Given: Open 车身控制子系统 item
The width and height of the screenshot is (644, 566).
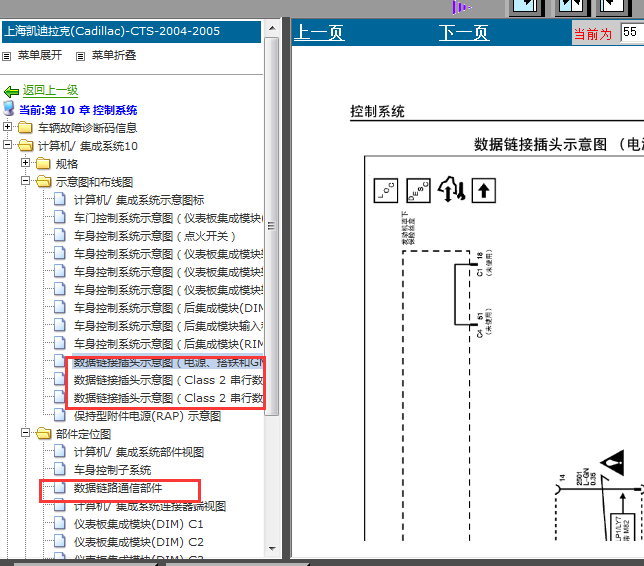Looking at the screenshot, I should 112,470.
